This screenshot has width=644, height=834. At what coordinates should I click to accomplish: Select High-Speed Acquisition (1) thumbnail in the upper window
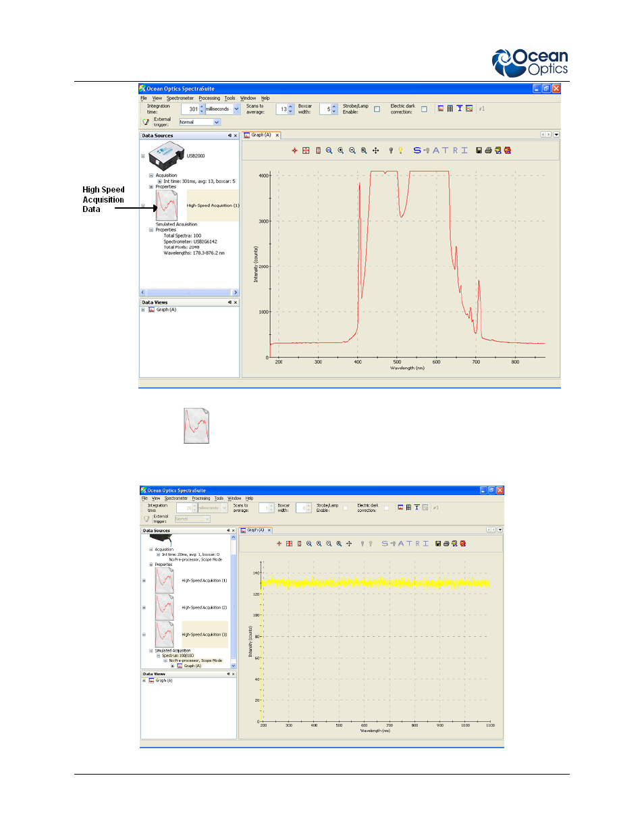(166, 205)
